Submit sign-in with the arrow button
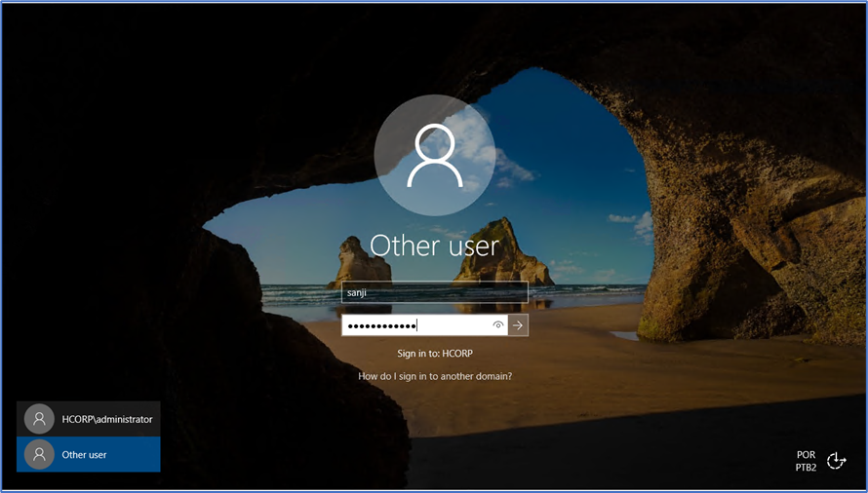The width and height of the screenshot is (868, 493). (x=519, y=325)
